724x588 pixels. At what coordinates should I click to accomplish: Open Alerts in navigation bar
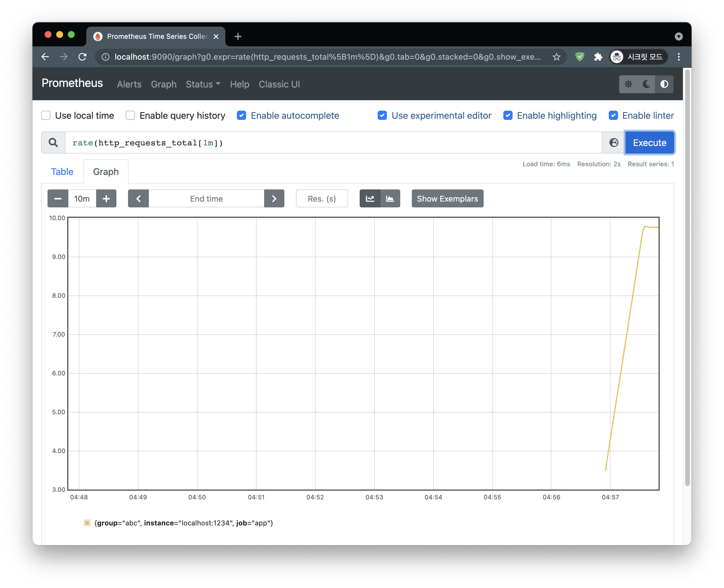click(x=129, y=84)
